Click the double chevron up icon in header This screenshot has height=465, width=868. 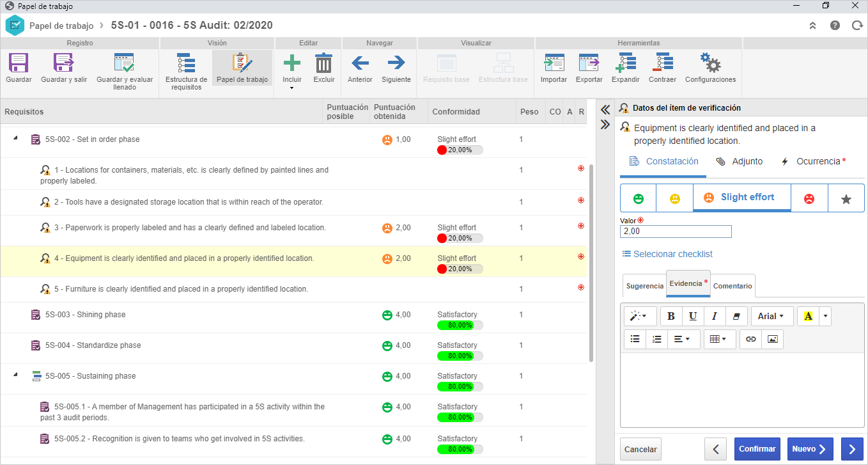[812, 26]
